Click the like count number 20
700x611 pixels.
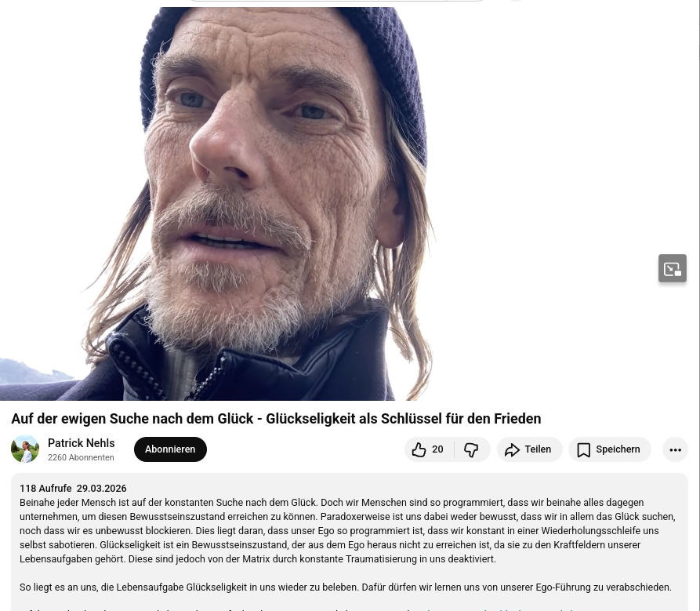[437, 449]
